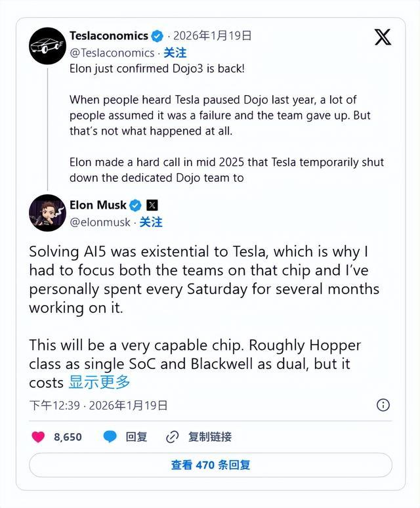
Task: Expand the tweet with 显示更多
Action: pyautogui.click(x=99, y=382)
